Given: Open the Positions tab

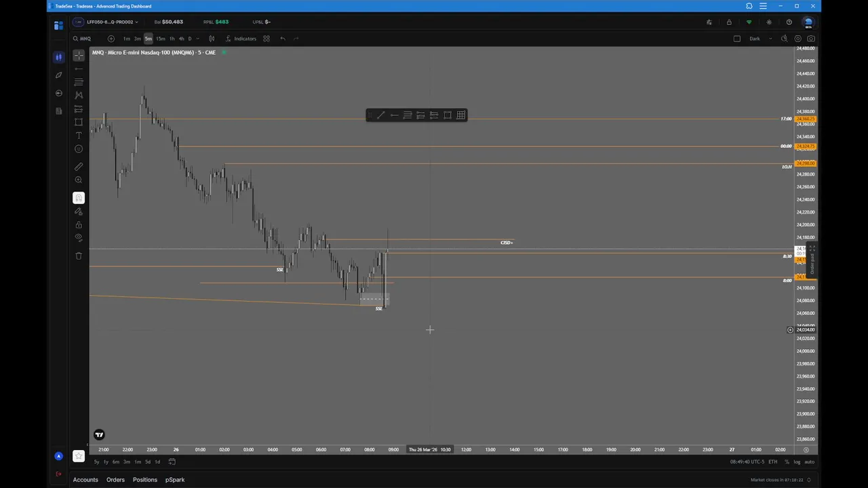Looking at the screenshot, I should (x=145, y=480).
